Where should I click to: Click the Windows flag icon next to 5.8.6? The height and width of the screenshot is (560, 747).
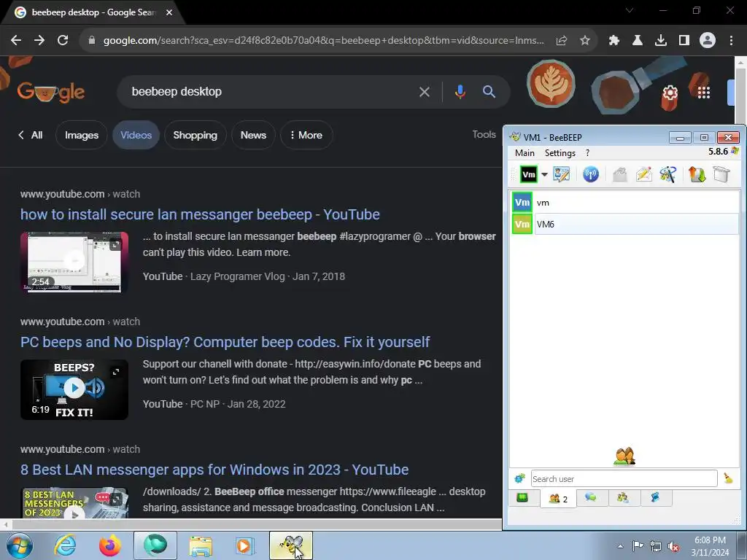(735, 151)
